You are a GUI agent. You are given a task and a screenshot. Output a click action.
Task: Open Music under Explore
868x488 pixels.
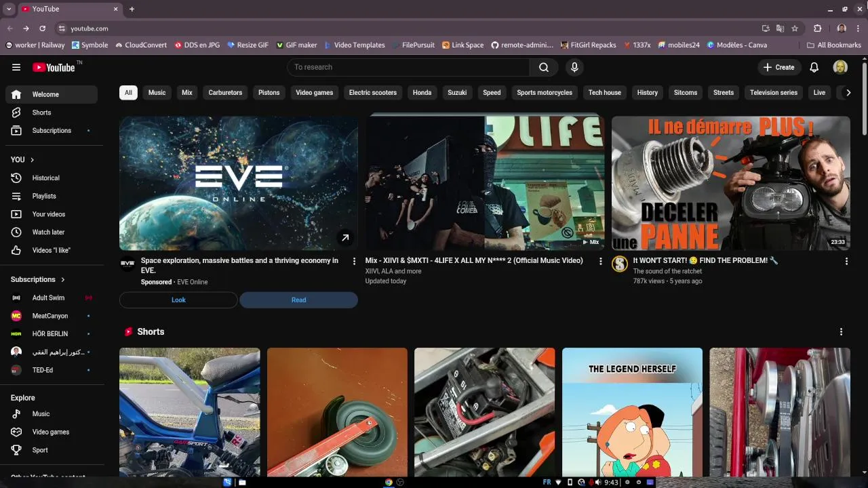pos(52,413)
